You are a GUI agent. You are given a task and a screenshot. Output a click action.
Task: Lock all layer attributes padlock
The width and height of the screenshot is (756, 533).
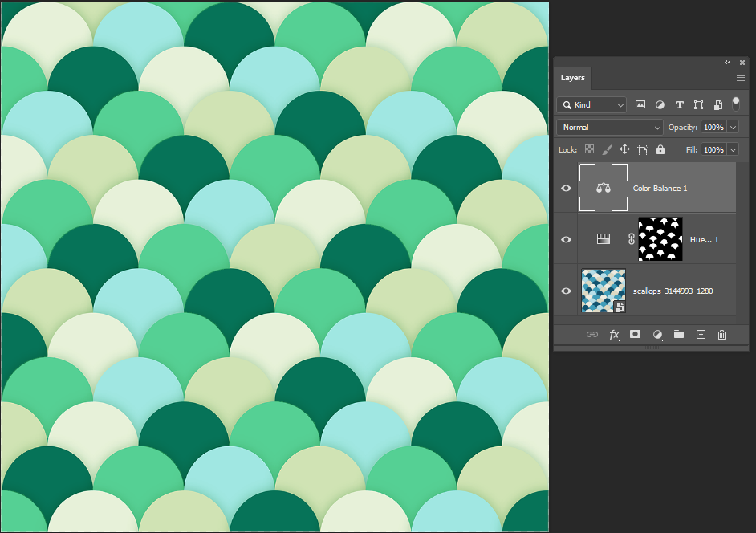tap(660, 149)
